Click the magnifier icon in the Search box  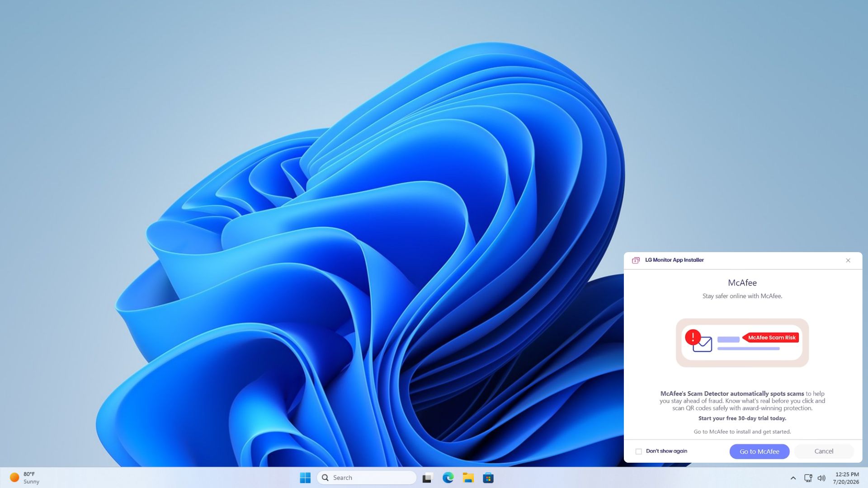coord(325,478)
